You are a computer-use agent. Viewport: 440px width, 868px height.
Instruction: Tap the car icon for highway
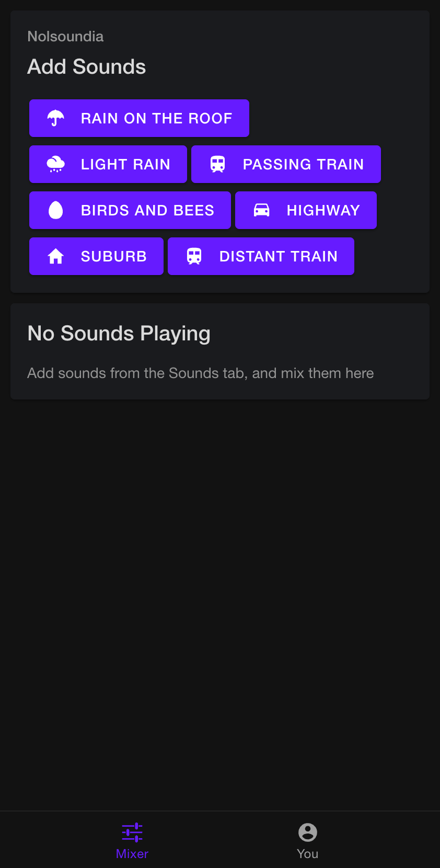click(262, 210)
